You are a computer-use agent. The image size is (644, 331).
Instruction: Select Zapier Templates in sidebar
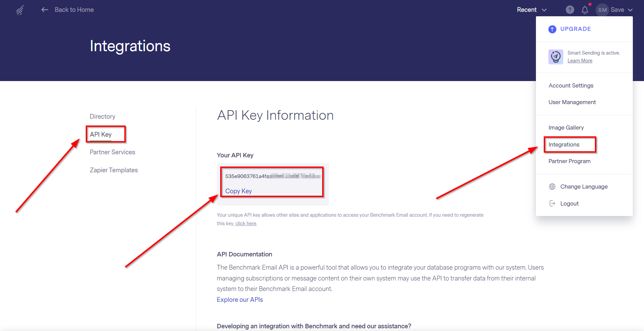113,170
